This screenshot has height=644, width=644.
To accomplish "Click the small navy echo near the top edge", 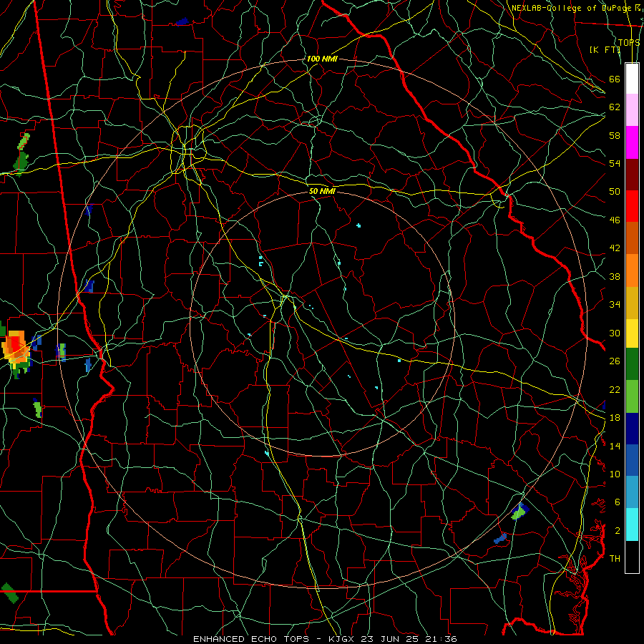I will (x=182, y=21).
